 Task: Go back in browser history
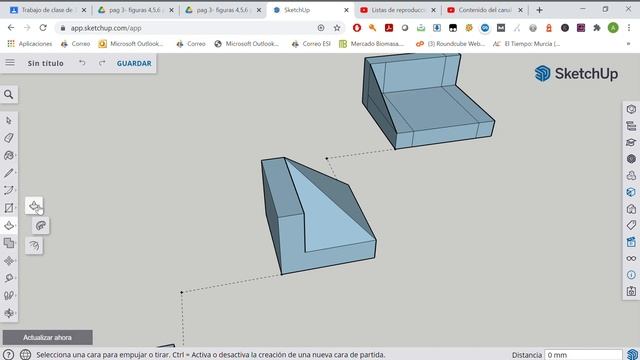[11, 28]
